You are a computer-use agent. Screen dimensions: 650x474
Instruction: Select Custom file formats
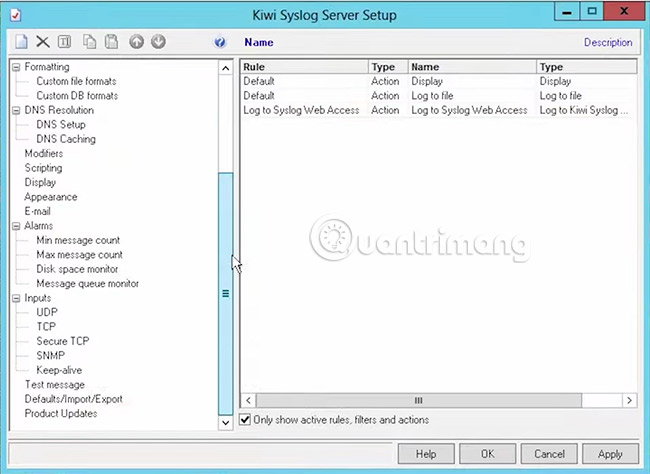(x=76, y=81)
